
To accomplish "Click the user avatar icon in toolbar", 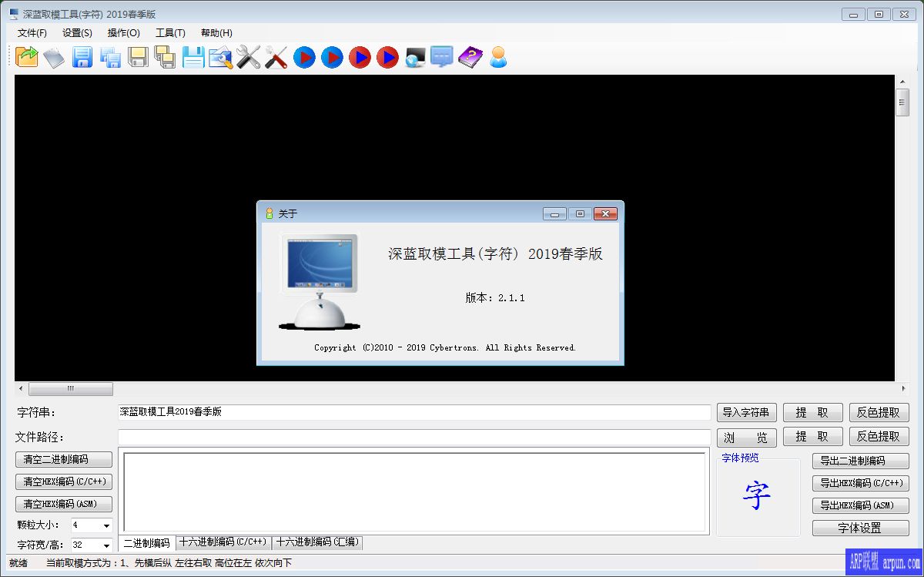I will point(498,58).
